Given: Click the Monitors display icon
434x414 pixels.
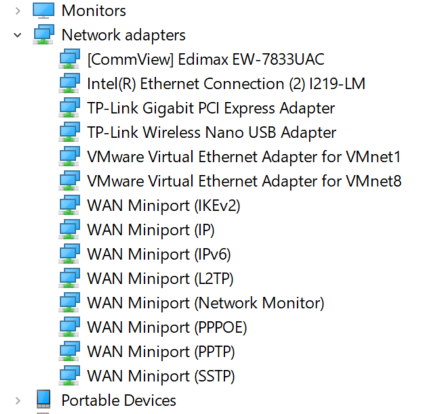Looking at the screenshot, I should [x=43, y=10].
